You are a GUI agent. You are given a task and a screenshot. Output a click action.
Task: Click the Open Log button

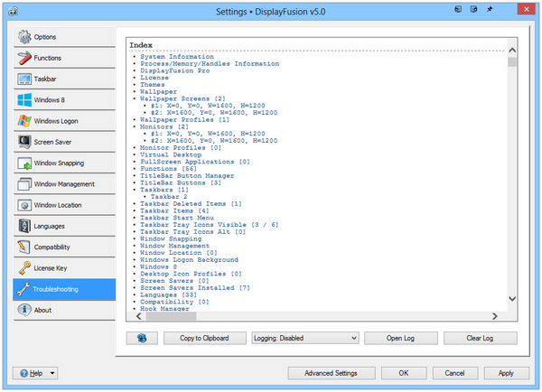coord(400,338)
